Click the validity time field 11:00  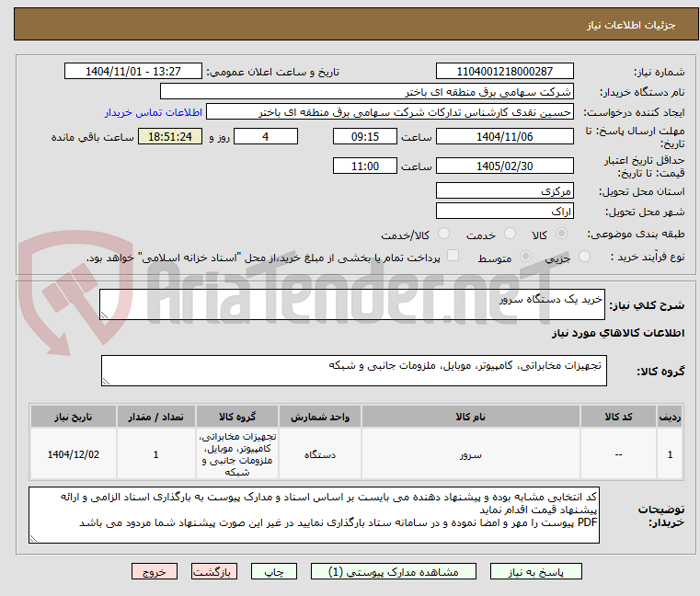pyautogui.click(x=365, y=166)
